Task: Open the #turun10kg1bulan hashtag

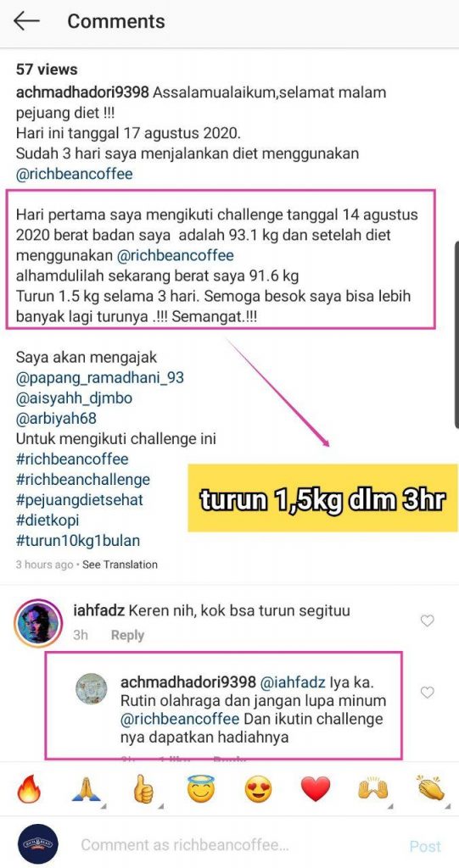Action: [77, 540]
